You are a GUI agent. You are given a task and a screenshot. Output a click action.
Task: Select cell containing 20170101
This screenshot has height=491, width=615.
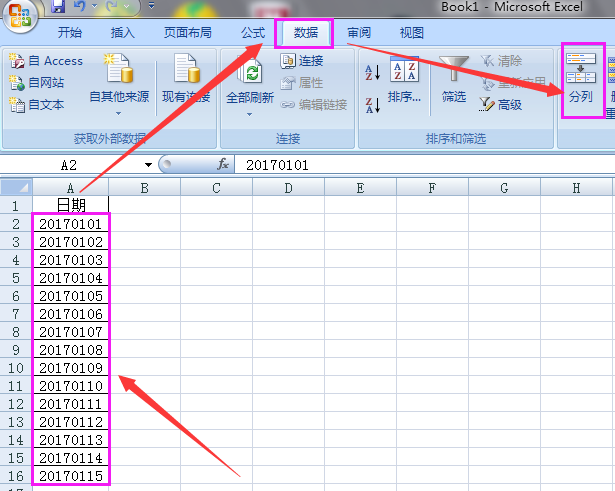point(71,224)
